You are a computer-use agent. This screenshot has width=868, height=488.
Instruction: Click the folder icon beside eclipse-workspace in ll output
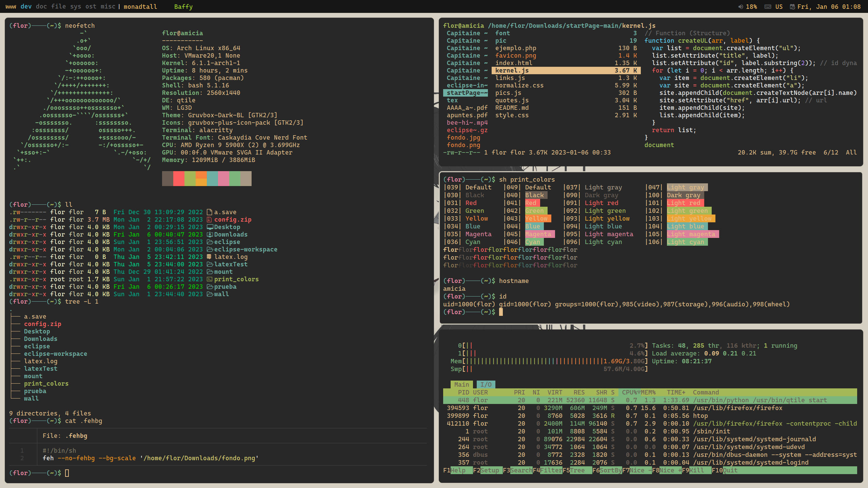point(210,249)
